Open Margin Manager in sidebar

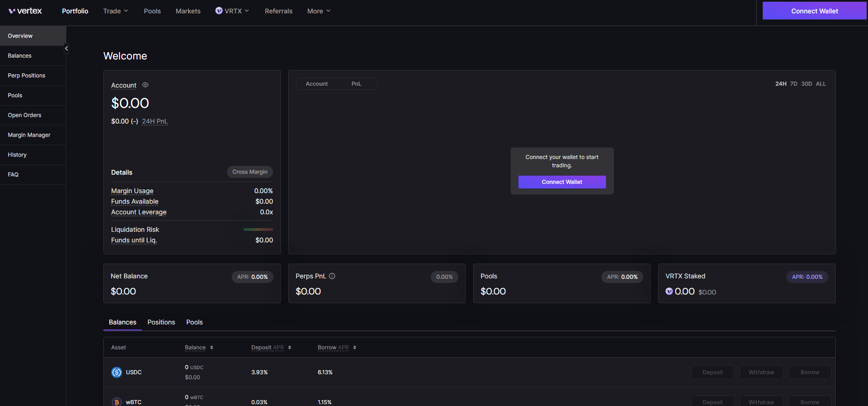pos(33,135)
